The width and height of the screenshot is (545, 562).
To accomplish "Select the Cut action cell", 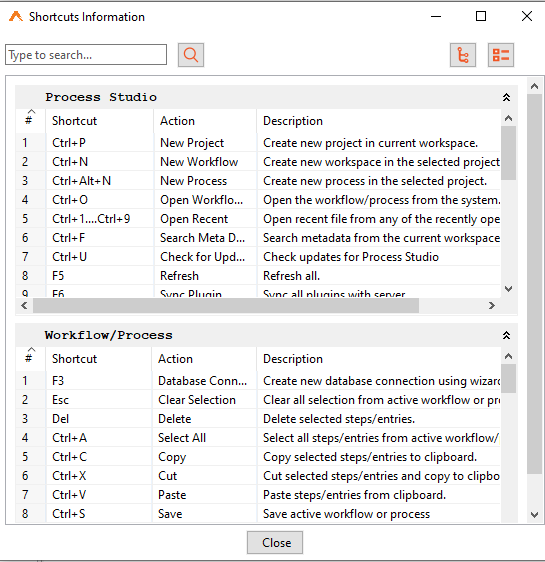I will [204, 476].
